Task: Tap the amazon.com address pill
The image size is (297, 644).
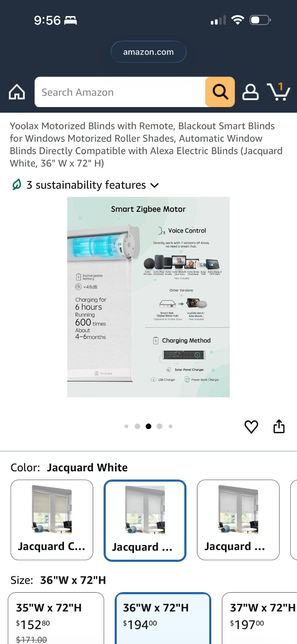Action: (x=148, y=52)
